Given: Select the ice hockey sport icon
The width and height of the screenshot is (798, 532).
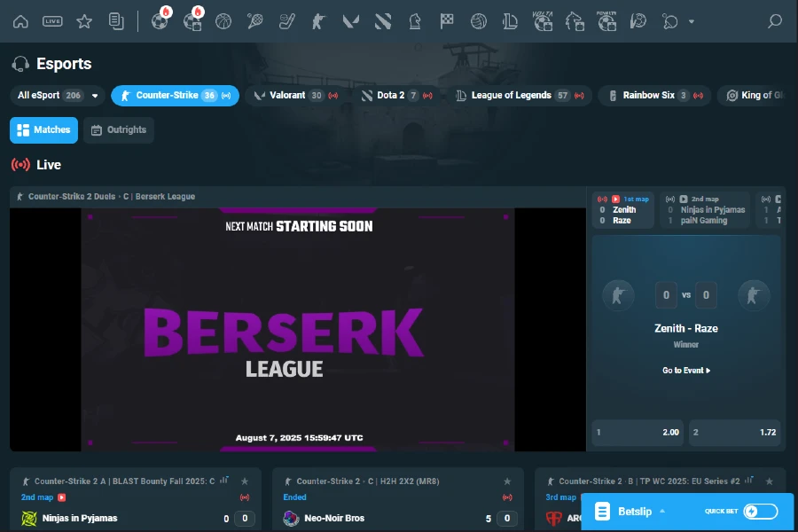Looking at the screenshot, I should (x=287, y=20).
